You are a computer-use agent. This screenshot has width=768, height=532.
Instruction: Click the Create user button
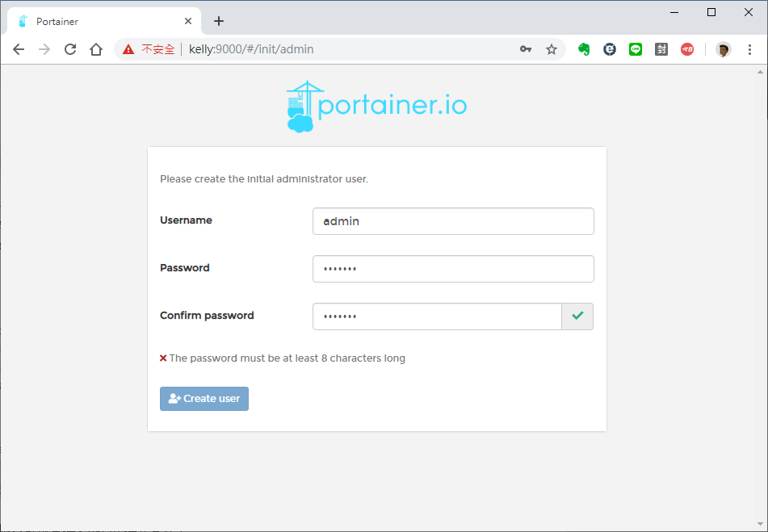pos(204,398)
